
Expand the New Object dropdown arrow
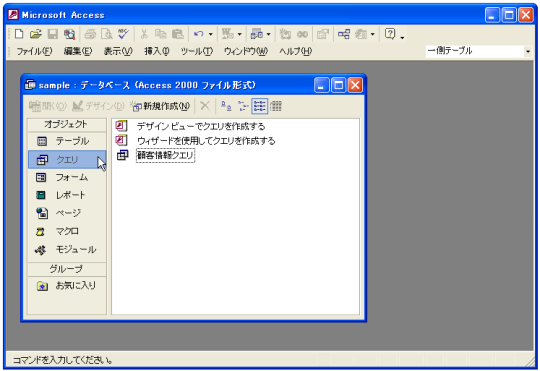(x=372, y=34)
